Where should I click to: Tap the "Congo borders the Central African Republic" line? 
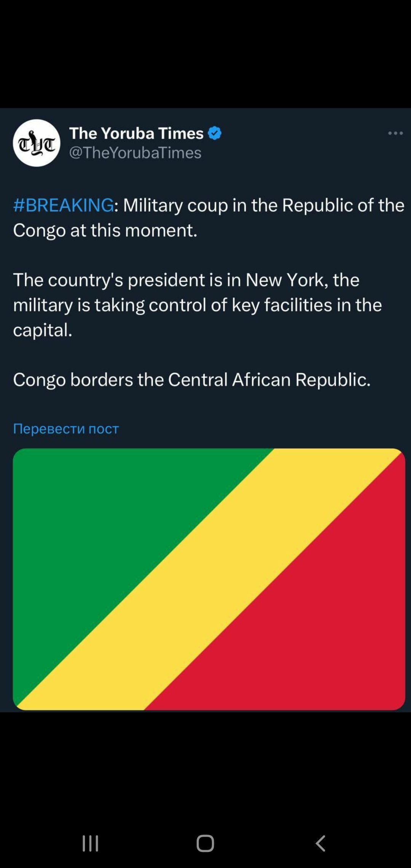[x=191, y=380]
